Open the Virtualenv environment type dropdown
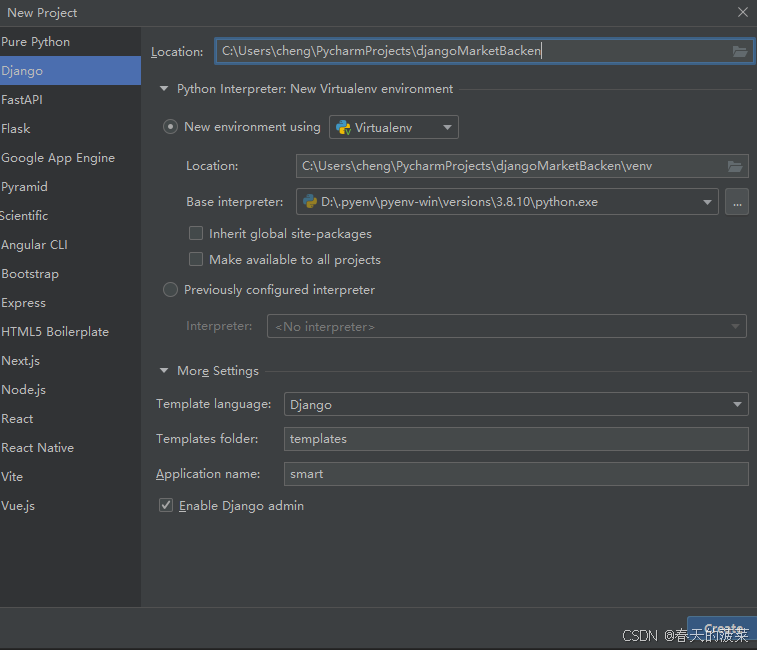The width and height of the screenshot is (757, 650). pyautogui.click(x=393, y=127)
